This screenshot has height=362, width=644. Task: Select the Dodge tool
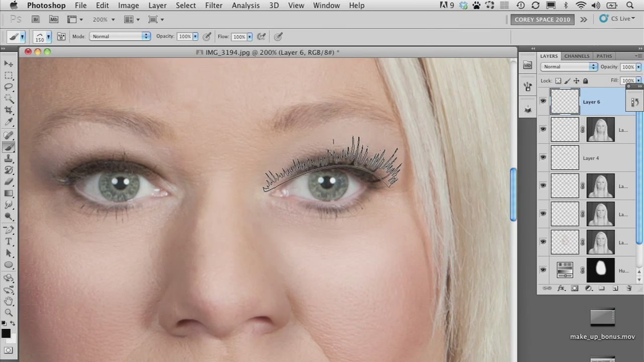(x=9, y=216)
